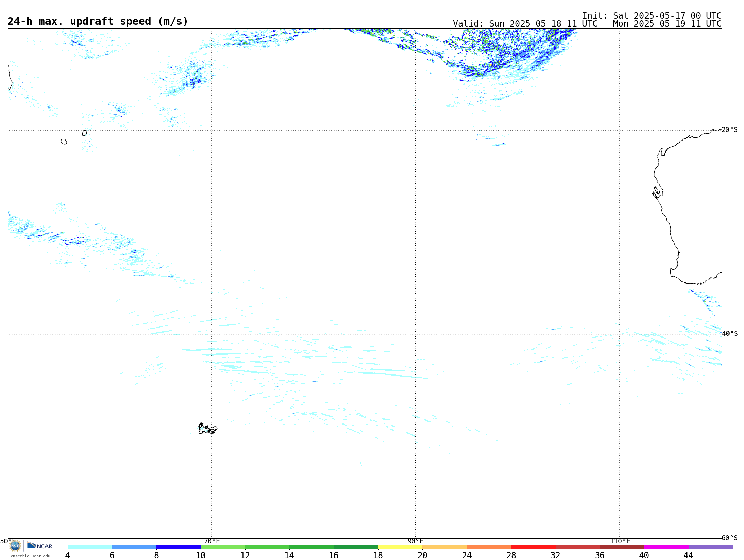The width and height of the screenshot is (744, 560).
Task: Click the NSF logo emblem
Action: pyautogui.click(x=15, y=546)
